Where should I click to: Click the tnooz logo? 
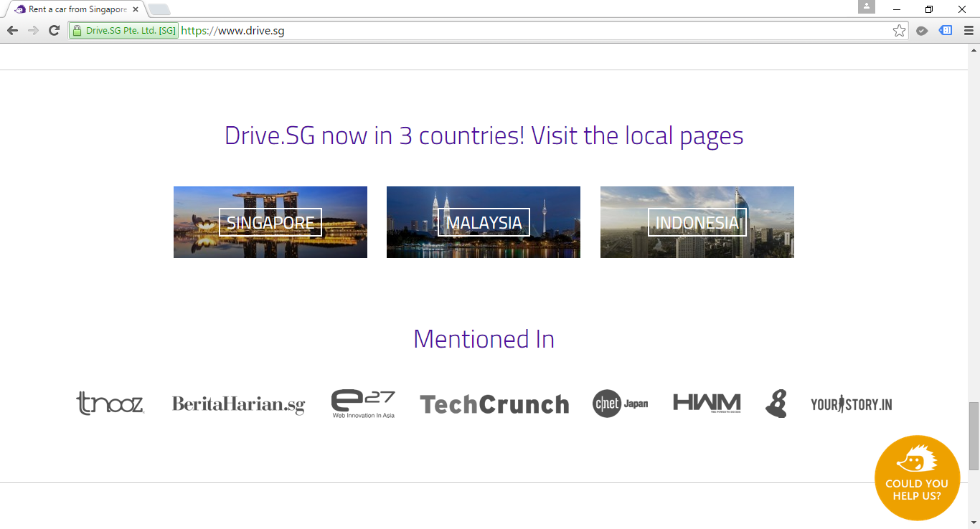click(x=110, y=404)
